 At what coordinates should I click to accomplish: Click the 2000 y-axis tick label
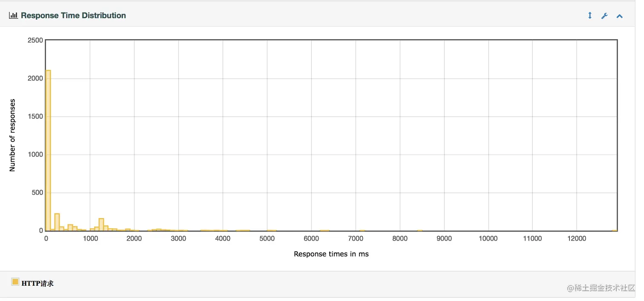[x=35, y=78]
